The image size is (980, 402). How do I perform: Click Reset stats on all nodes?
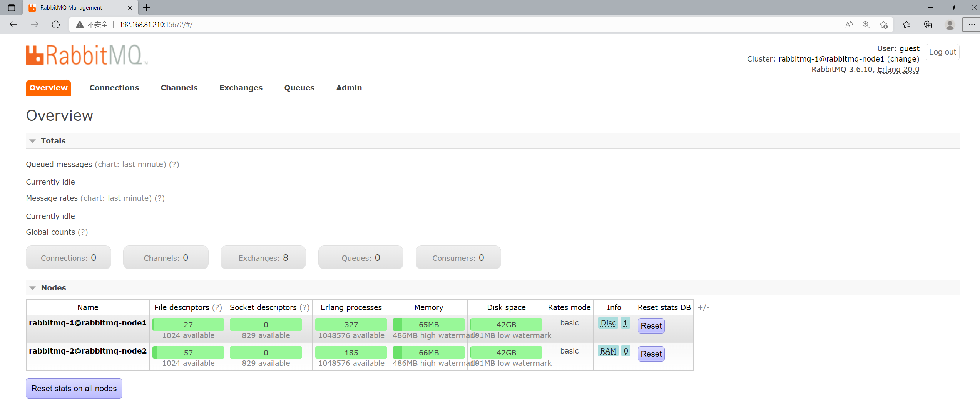[74, 389]
